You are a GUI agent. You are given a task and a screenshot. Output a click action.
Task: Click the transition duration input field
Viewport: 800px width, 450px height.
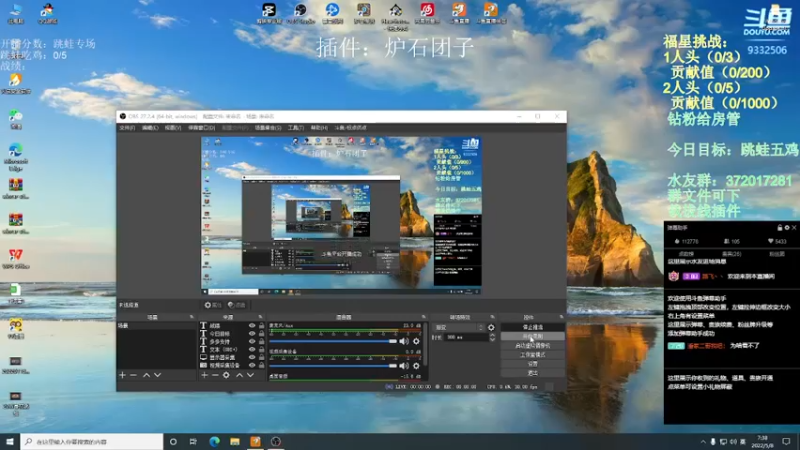point(466,337)
